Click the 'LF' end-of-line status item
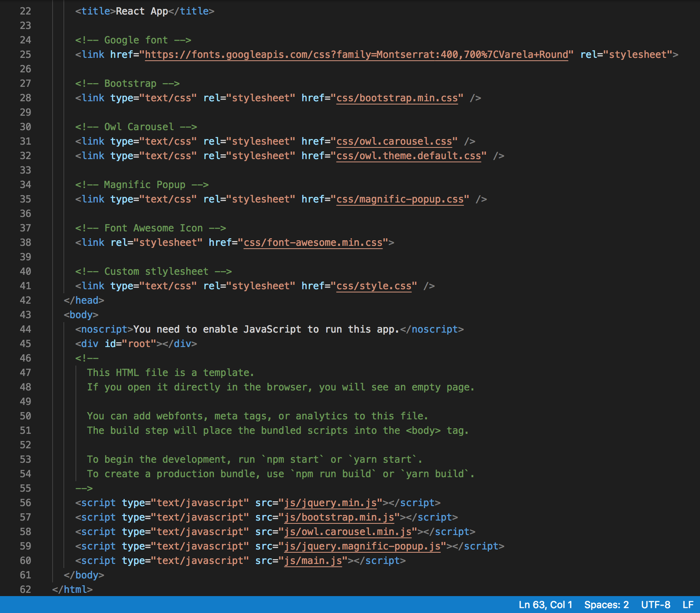The height and width of the screenshot is (613, 700). click(x=688, y=605)
